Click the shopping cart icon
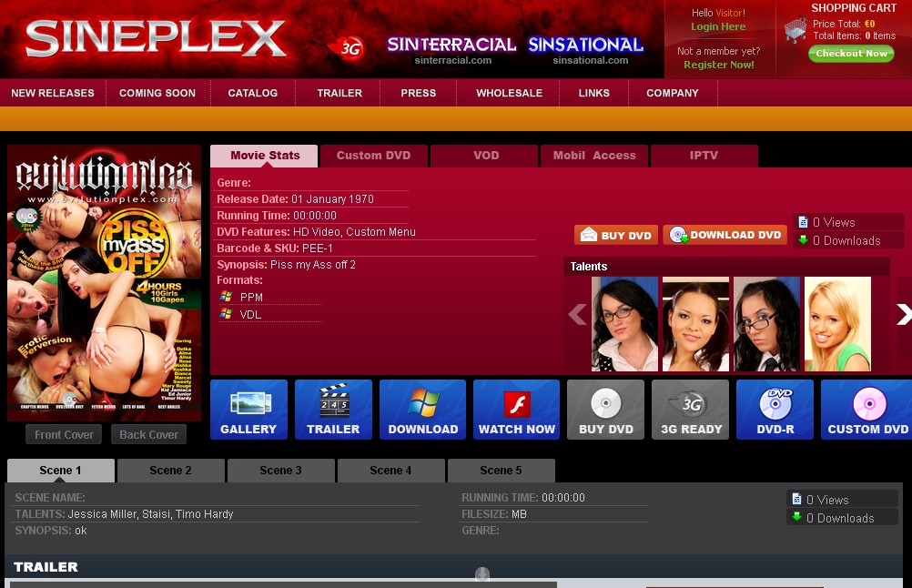 point(795,30)
